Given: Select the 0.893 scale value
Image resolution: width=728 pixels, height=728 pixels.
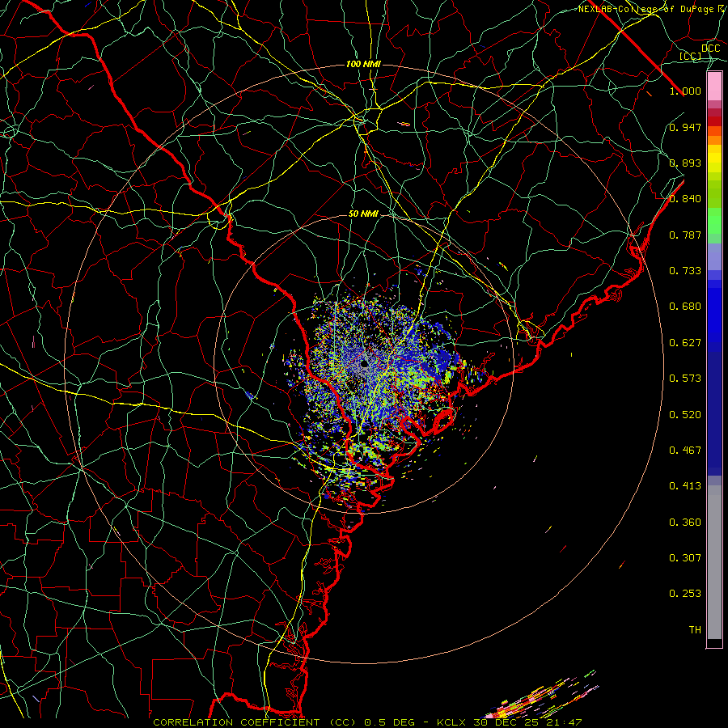Looking at the screenshot, I should pyautogui.click(x=685, y=163).
